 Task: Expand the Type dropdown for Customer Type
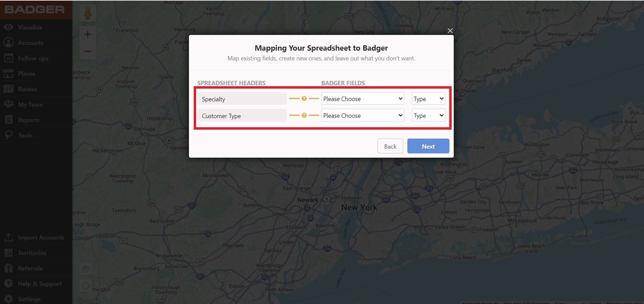[428, 115]
